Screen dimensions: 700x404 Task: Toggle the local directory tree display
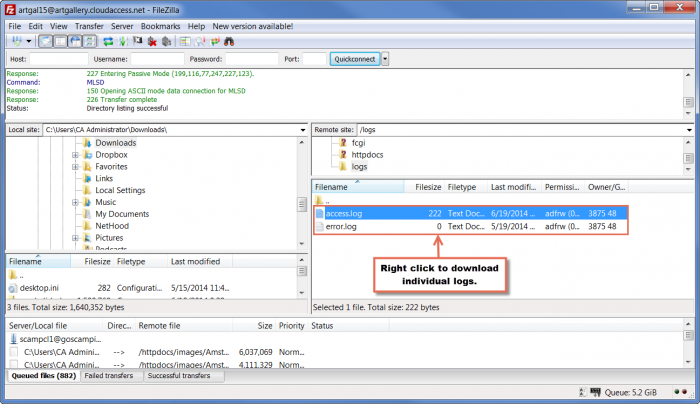[60, 42]
